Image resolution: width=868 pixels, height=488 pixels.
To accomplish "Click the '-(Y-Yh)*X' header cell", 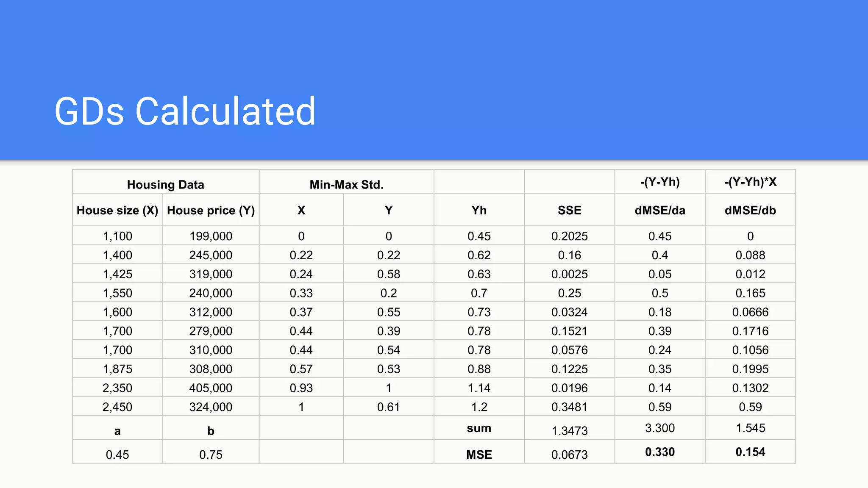I will point(750,182).
